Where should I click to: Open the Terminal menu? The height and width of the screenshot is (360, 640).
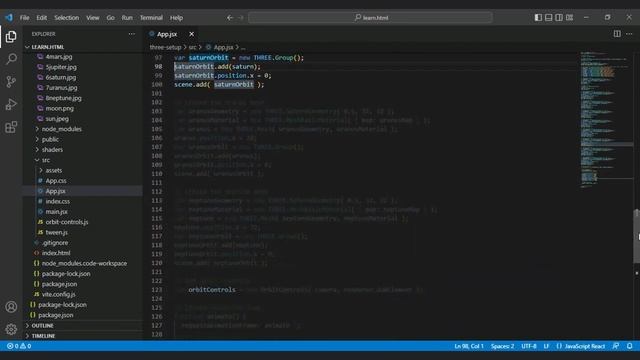point(151,18)
